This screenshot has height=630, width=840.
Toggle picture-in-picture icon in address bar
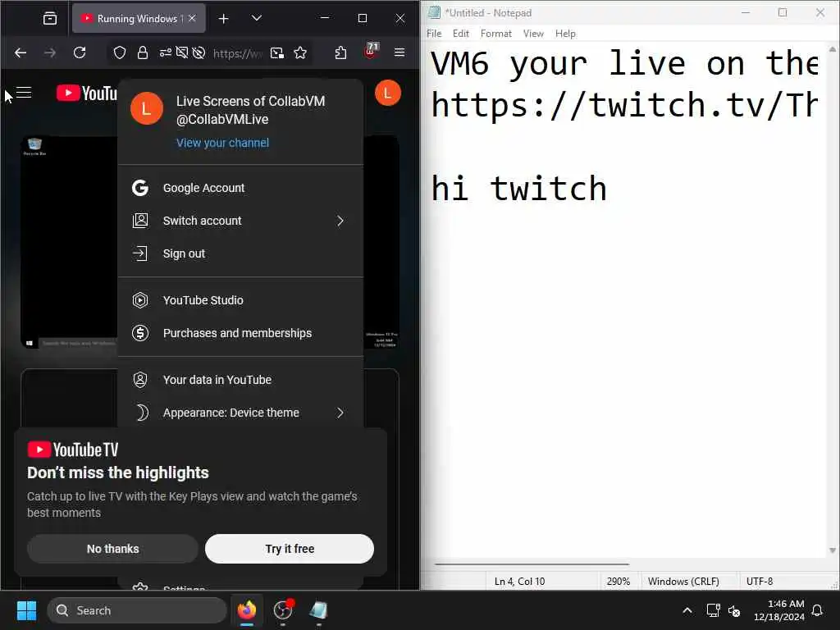tap(277, 52)
